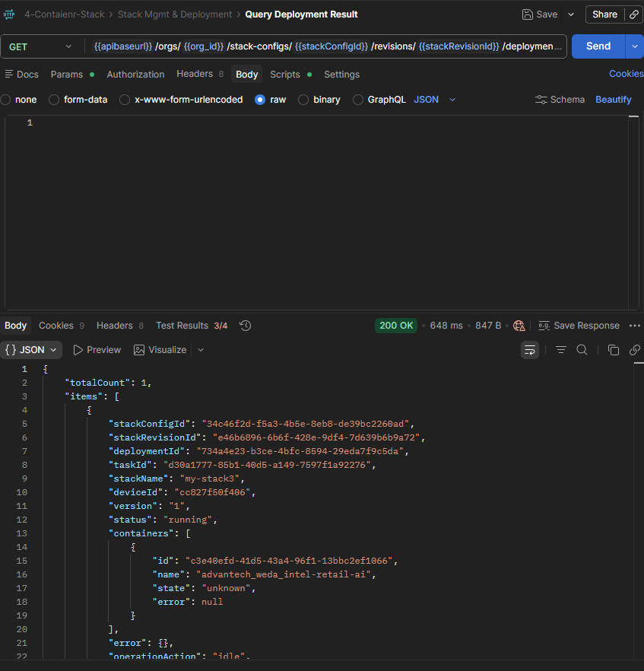644x671 pixels.
Task: Click the stackName "my-stack3" value
Action: tap(210, 479)
